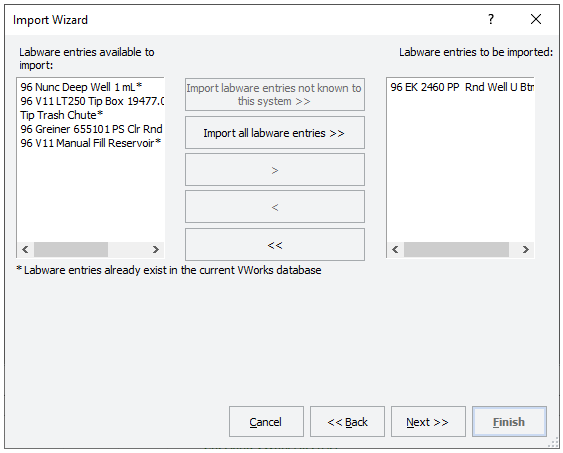Select 96 Nunc Deep Well 1 mL entry

click(81, 87)
